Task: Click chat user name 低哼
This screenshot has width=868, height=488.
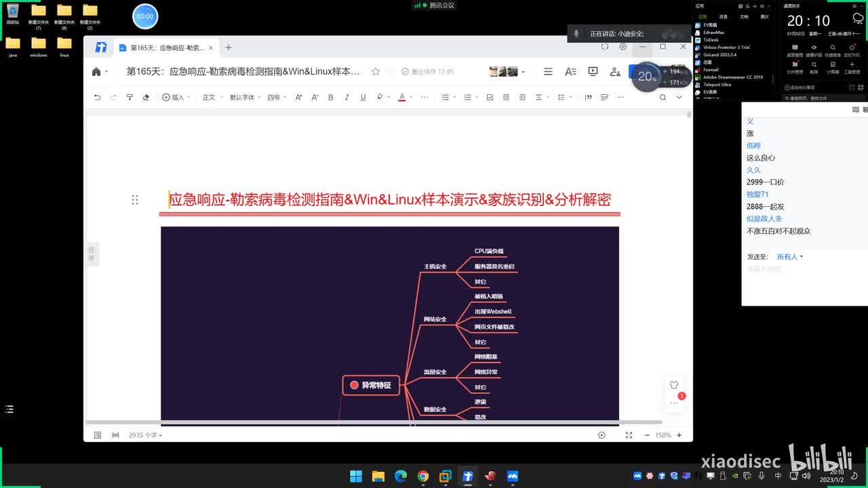Action: tap(753, 146)
